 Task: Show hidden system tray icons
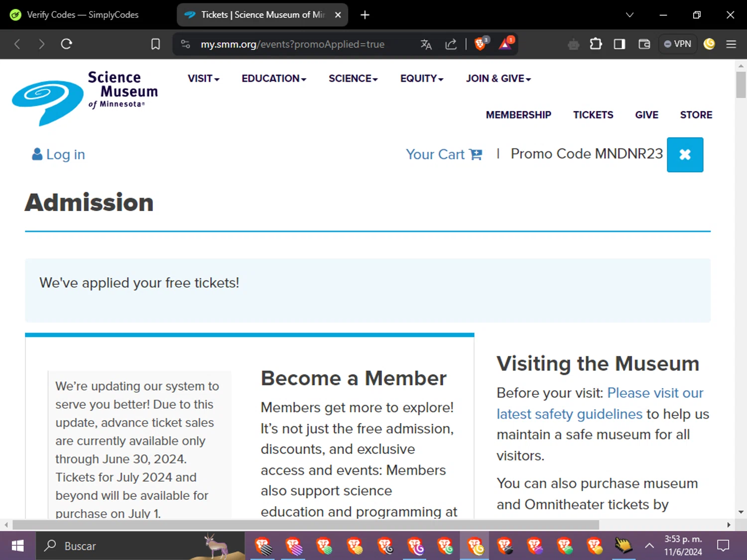[649, 546]
